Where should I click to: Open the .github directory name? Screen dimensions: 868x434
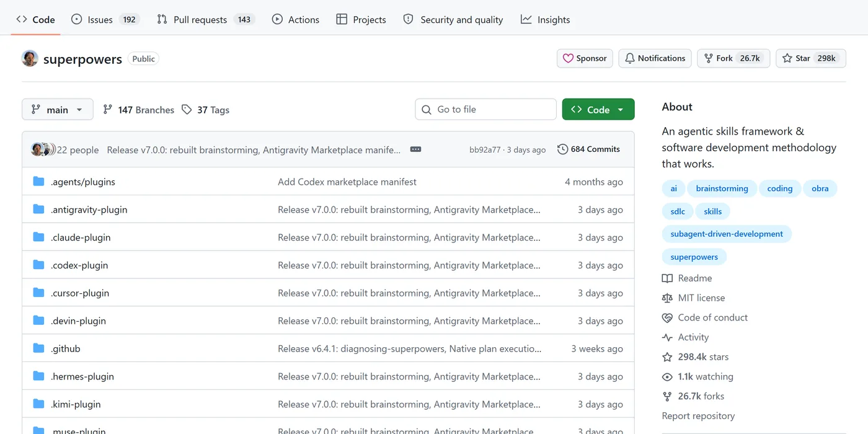click(66, 348)
